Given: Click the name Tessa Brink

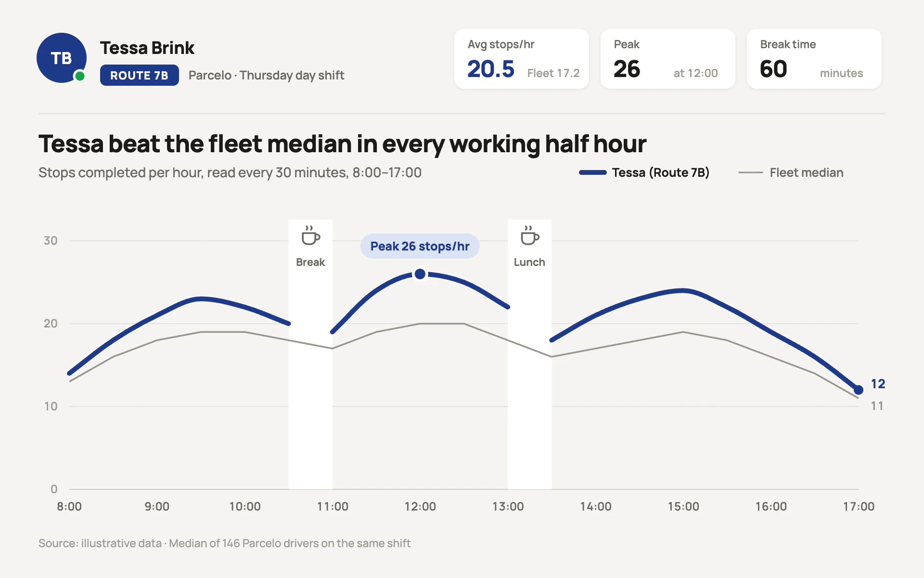Looking at the screenshot, I should 147,48.
